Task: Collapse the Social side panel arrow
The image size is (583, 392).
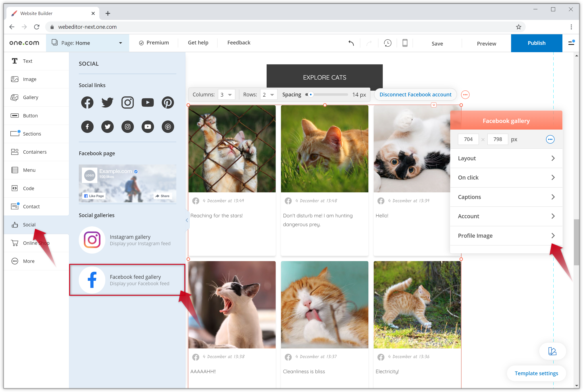Action: click(x=187, y=220)
